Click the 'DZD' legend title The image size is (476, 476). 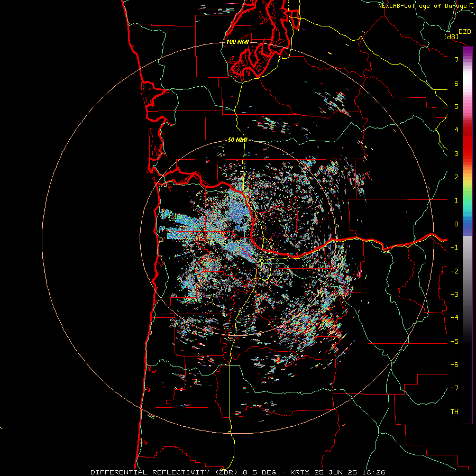pos(464,32)
